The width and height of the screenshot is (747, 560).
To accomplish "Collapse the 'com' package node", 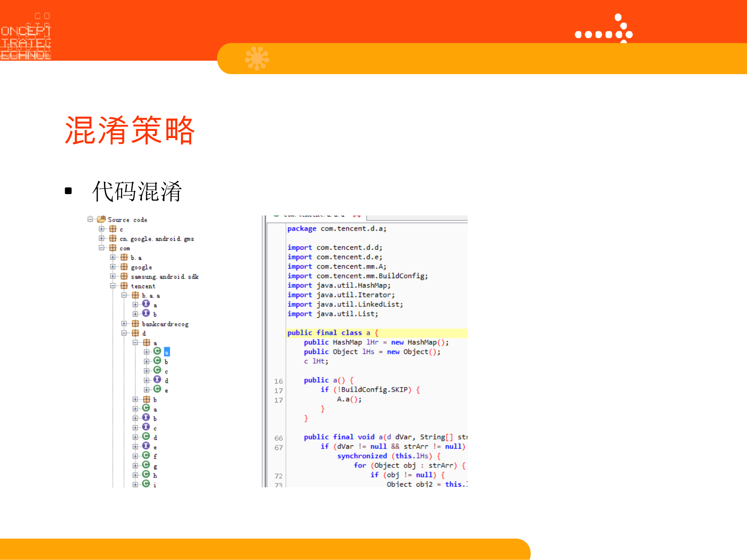I will (x=101, y=248).
